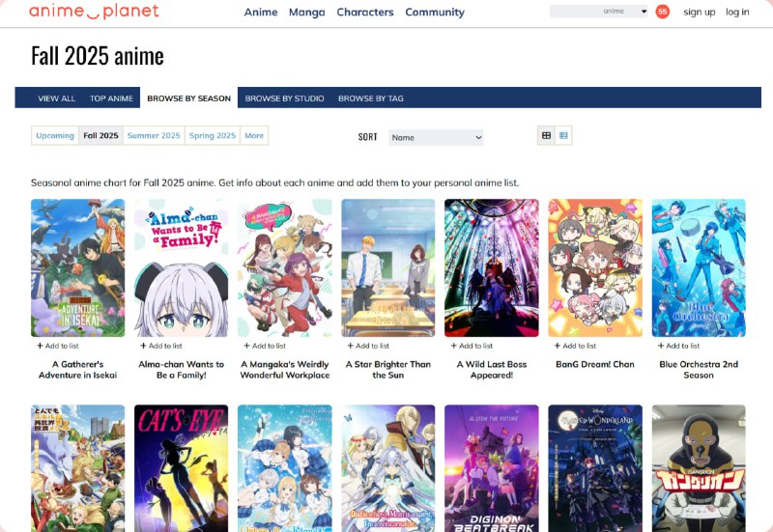Open the Community menu
Viewport: 773px width, 532px height.
435,12
